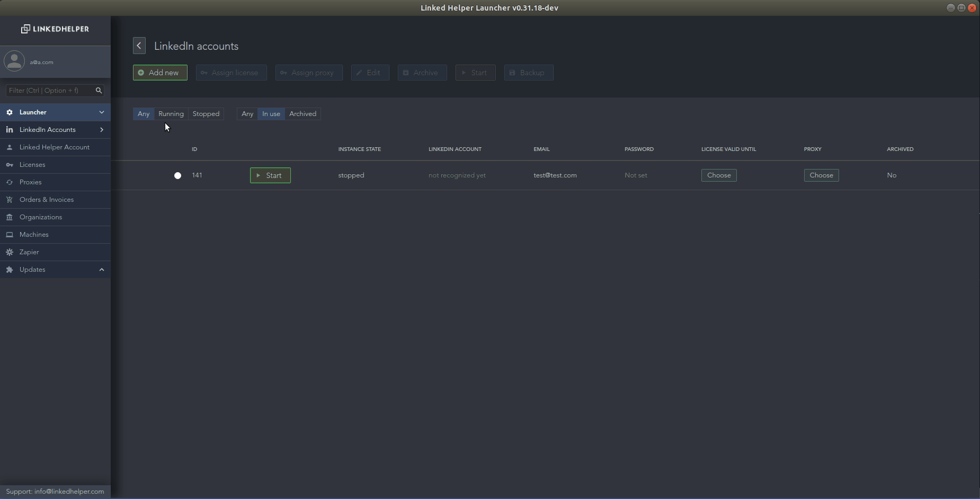This screenshot has height=499, width=980.
Task: Expand the Updates section chevron
Action: coord(102,270)
